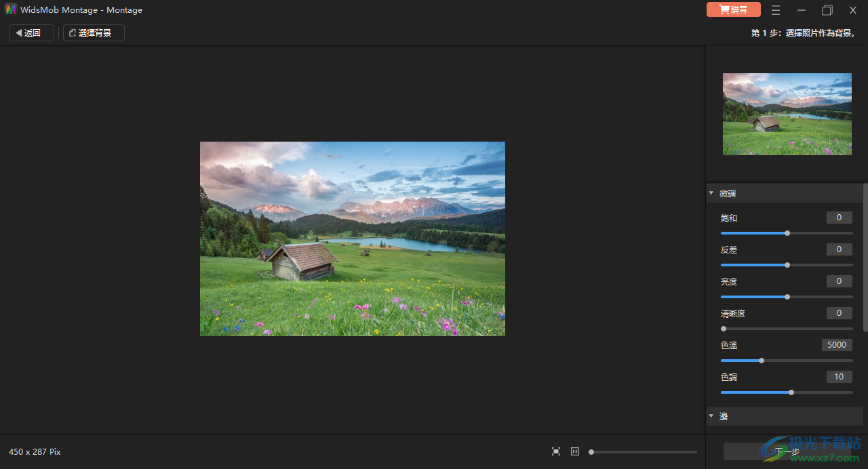Open the hamburger menu in the title bar
This screenshot has width=868, height=469.
tap(776, 10)
